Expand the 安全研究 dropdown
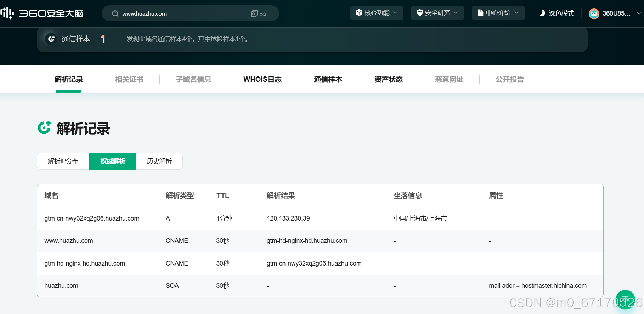This screenshot has height=314, width=644. (437, 13)
